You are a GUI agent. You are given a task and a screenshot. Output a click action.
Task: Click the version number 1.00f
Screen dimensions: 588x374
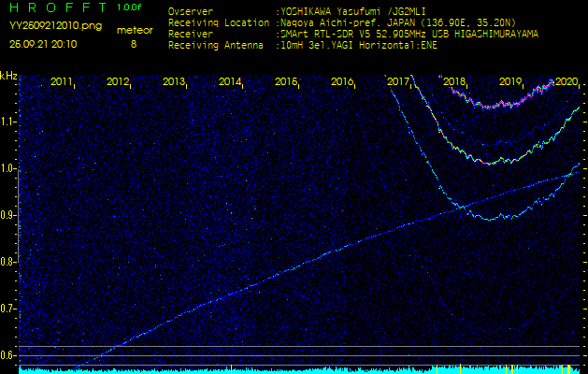130,7
